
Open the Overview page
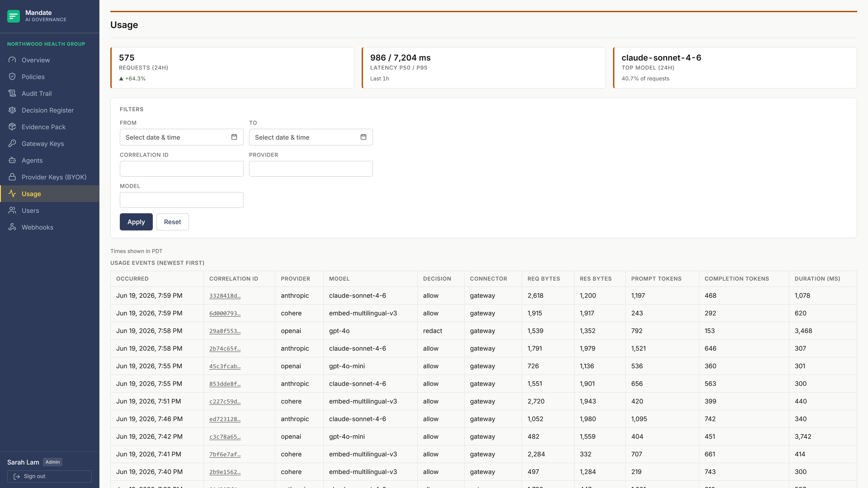(50, 60)
